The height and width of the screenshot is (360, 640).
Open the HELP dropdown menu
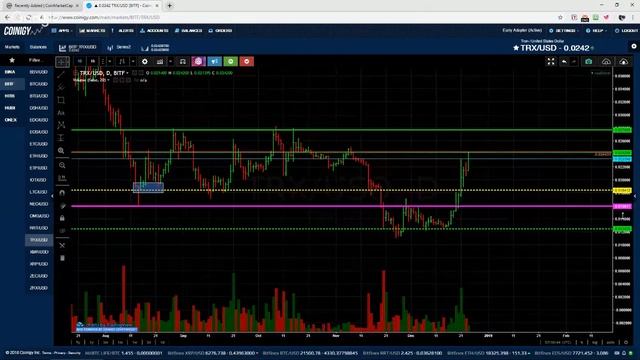coord(596,31)
